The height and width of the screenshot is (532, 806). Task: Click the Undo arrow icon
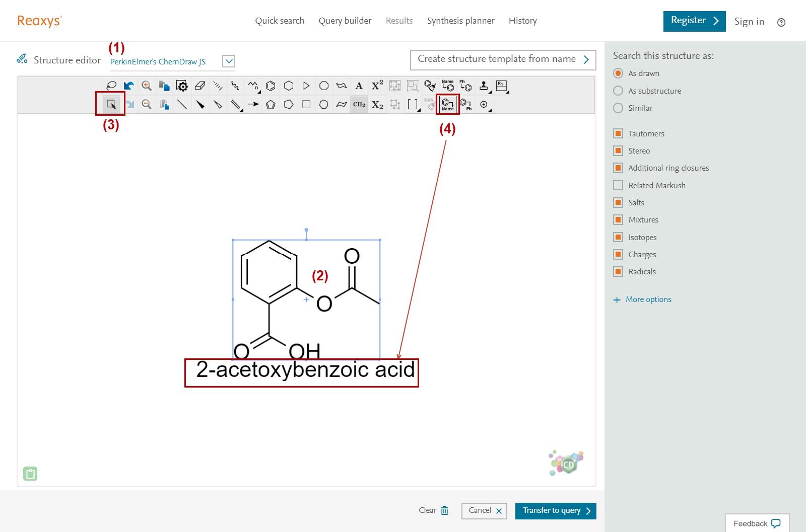[x=129, y=86]
